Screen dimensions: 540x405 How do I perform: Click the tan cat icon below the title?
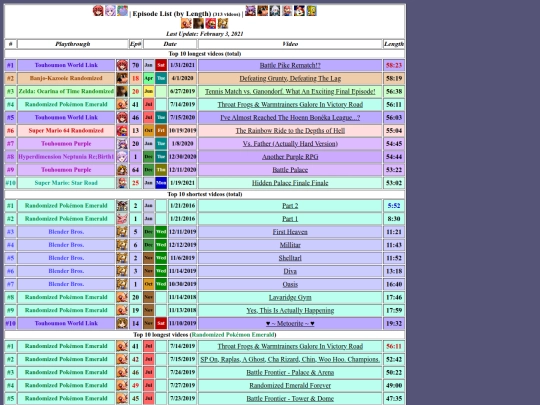pos(223,23)
